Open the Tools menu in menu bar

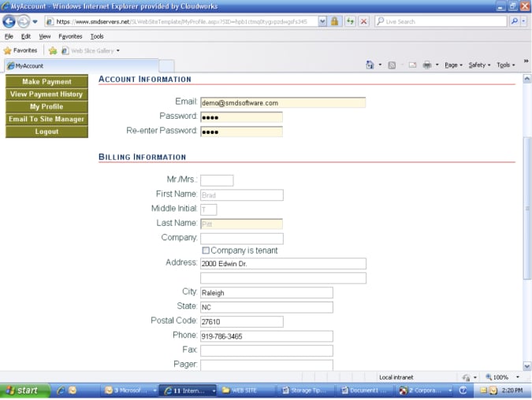[x=97, y=36]
